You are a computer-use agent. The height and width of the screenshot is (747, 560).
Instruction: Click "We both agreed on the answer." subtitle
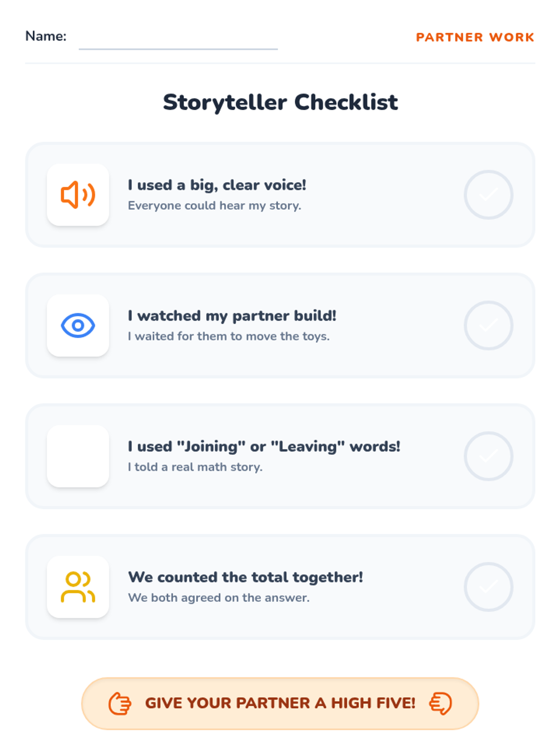[x=218, y=598]
